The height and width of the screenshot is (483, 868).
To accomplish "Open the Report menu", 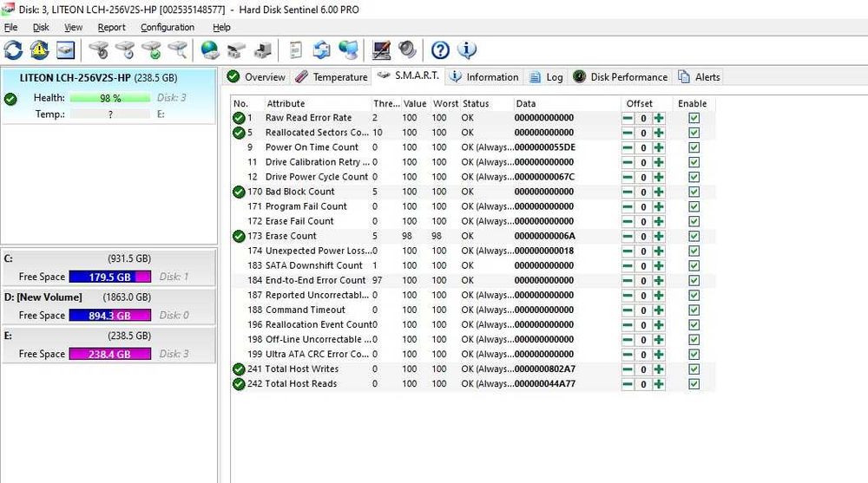I will (x=111, y=27).
